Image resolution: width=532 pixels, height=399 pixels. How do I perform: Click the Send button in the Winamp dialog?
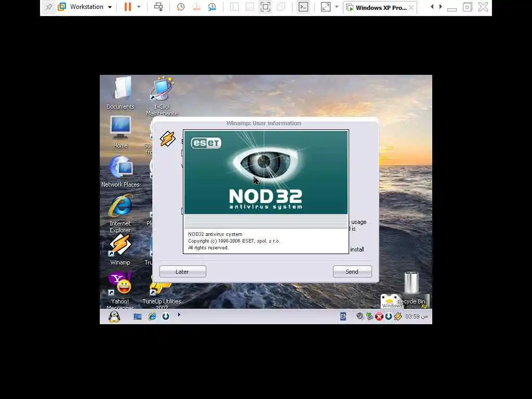pos(352,271)
